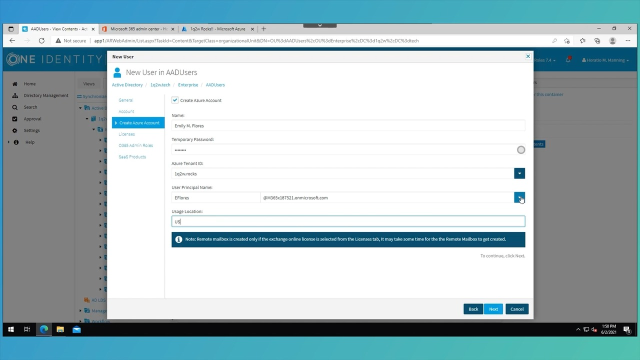
Task: Click the Views tab behind the dialog
Action: click(x=89, y=84)
